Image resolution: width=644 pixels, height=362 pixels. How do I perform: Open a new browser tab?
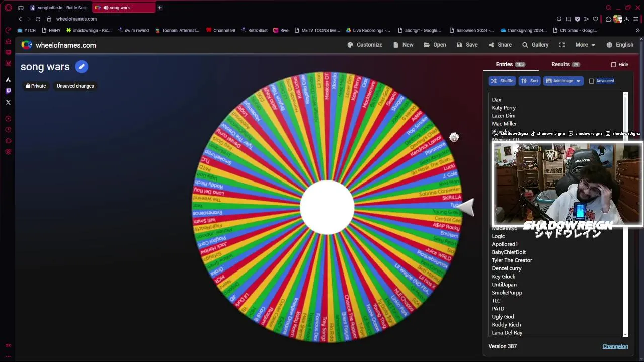[x=159, y=8]
